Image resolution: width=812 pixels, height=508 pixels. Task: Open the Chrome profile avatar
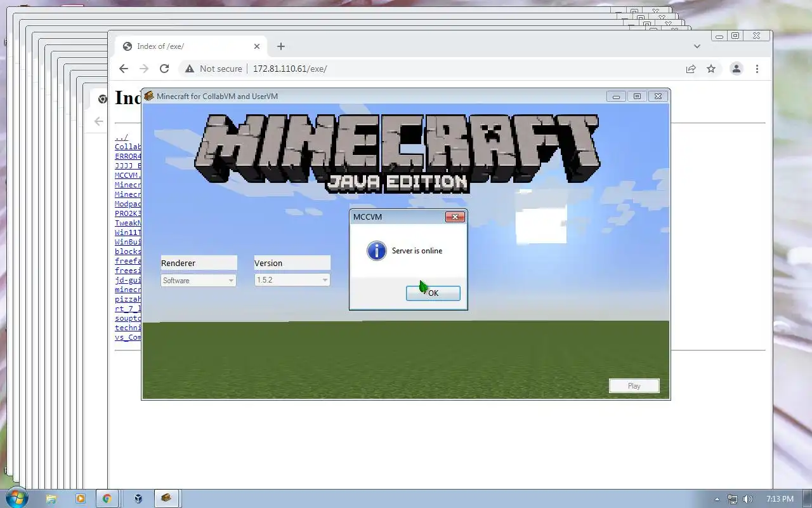coord(736,69)
